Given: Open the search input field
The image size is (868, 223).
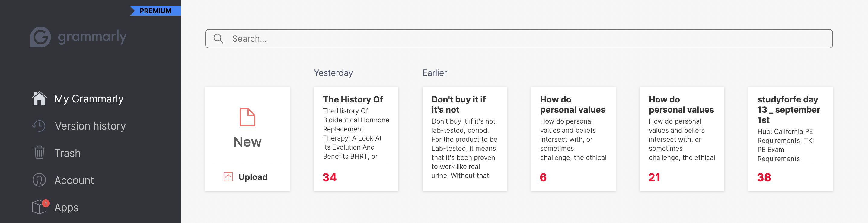Looking at the screenshot, I should click(404, 38).
